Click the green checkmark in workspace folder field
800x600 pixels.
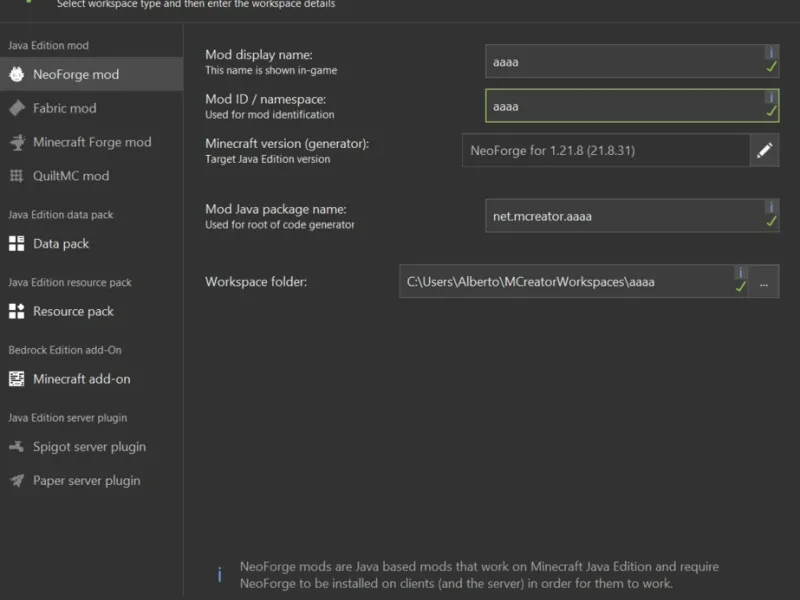741,287
